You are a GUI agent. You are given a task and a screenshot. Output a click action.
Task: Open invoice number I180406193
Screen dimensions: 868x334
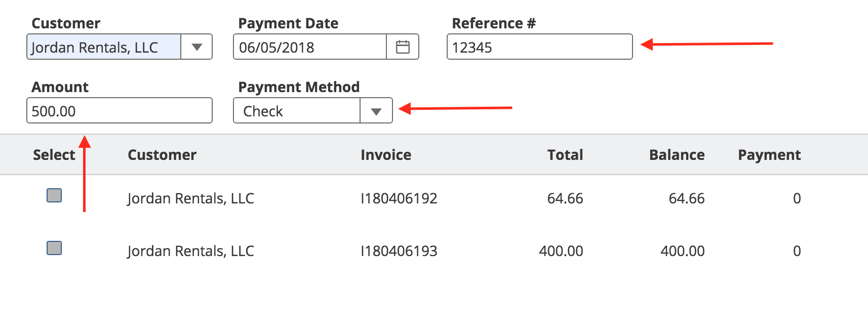(x=399, y=251)
